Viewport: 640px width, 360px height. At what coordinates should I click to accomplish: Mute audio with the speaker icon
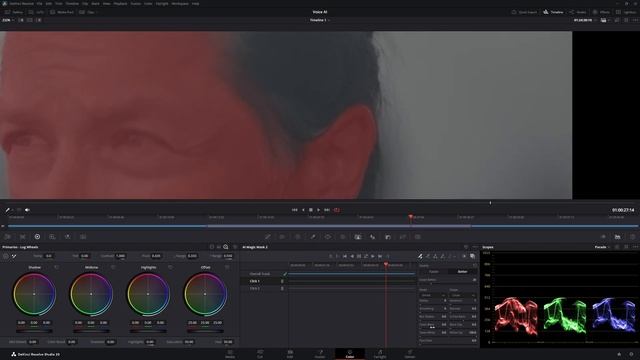27,210
